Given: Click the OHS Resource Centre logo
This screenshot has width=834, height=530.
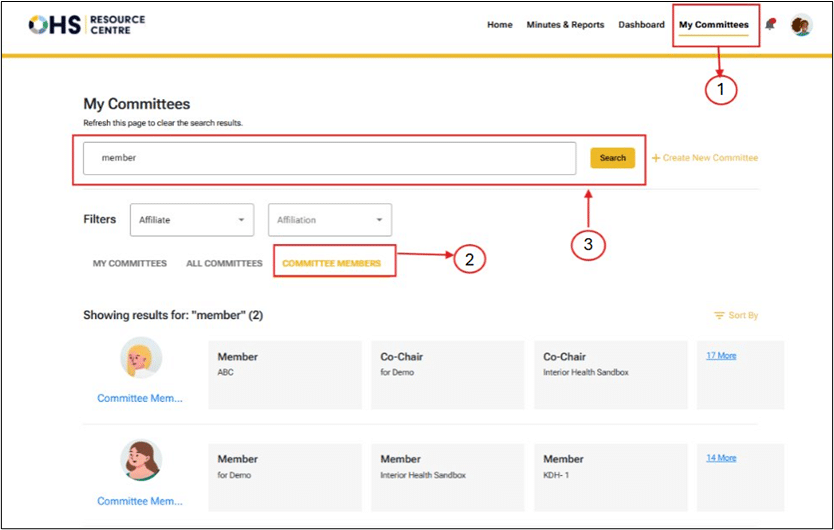Looking at the screenshot, I should 86,25.
